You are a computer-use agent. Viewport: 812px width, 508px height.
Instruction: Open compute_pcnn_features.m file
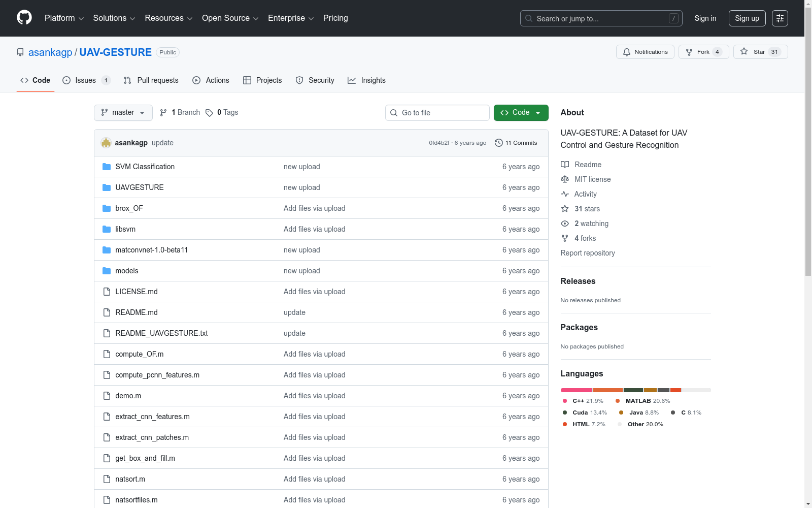[x=157, y=375]
